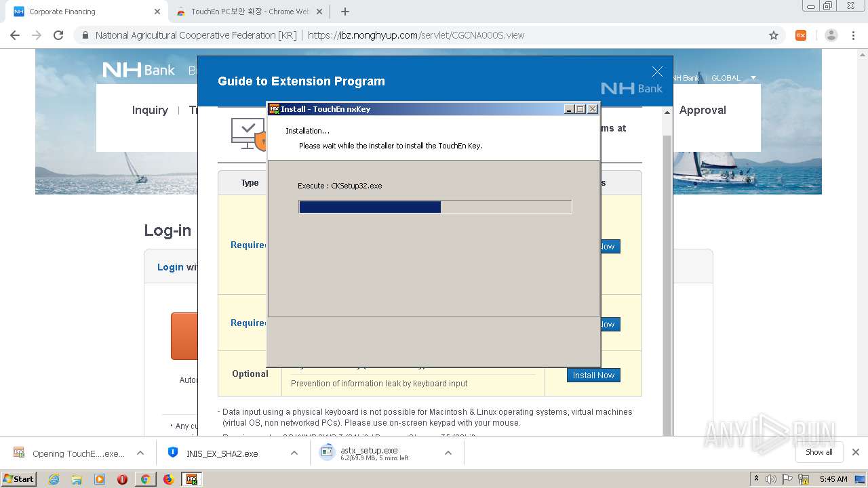Open the Chrome profile avatar

tap(831, 35)
